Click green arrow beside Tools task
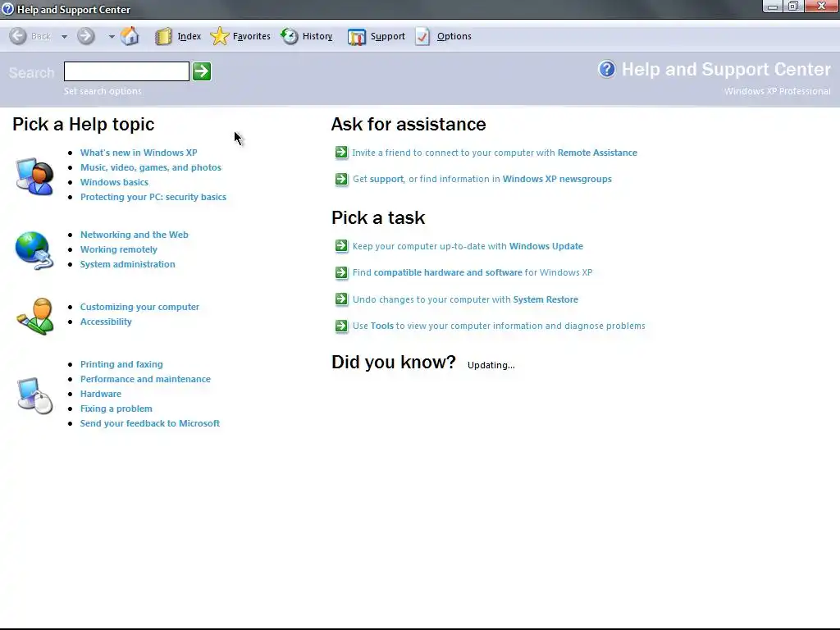Viewport: 840px width, 630px height. pyautogui.click(x=341, y=326)
